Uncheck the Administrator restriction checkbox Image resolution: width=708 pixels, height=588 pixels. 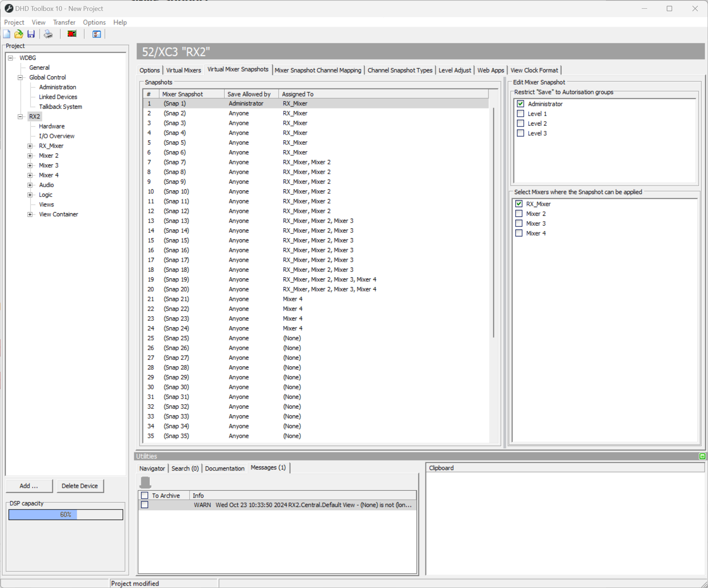click(x=520, y=104)
